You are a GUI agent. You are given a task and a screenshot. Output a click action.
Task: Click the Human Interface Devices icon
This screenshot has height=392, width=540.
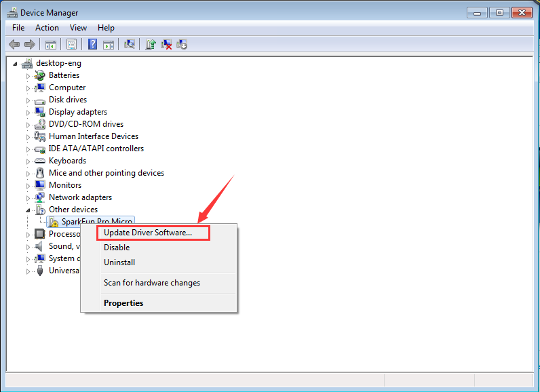pos(40,136)
